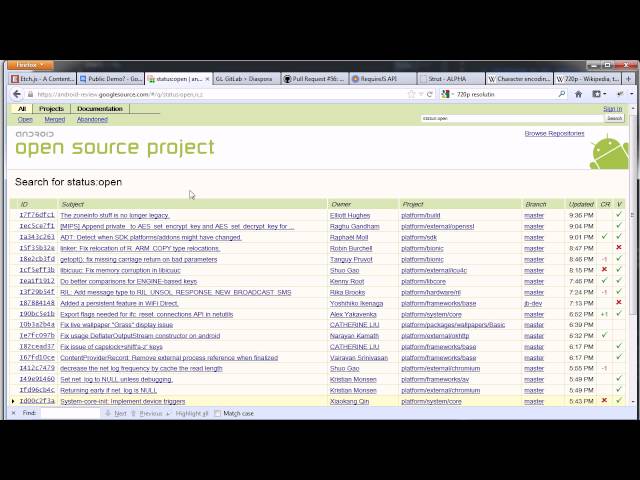Bookmark this page with the star icon
640x480 pixels.
pos(411,94)
